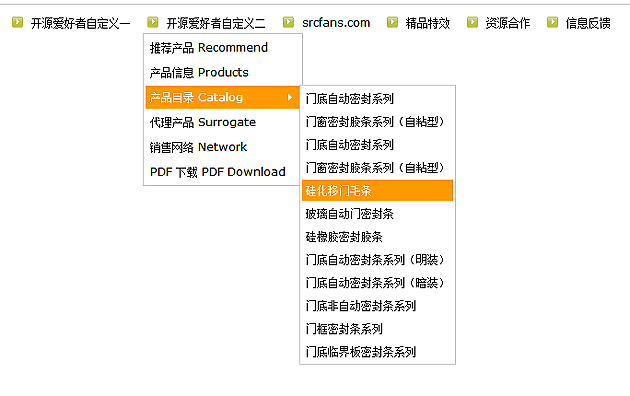Select 推荐产品 Recommend menu item
Screen dimensions: 630x396
pos(222,48)
